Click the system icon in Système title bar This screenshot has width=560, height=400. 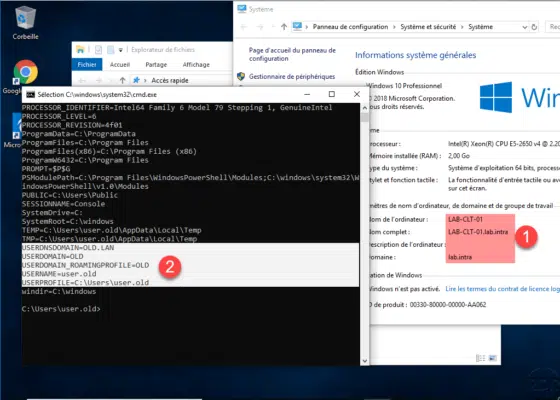(x=242, y=9)
